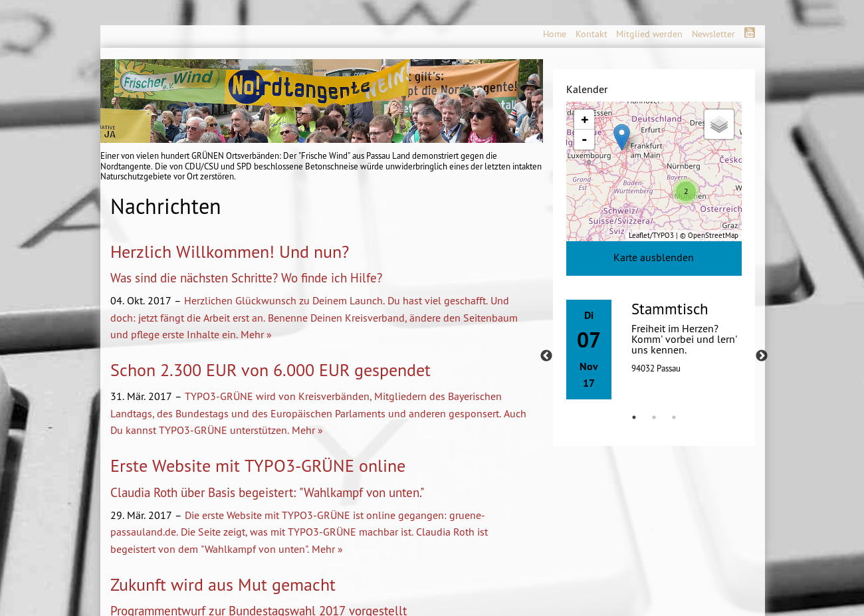Click Karte ausblenden button
864x616 pixels.
pyautogui.click(x=654, y=258)
